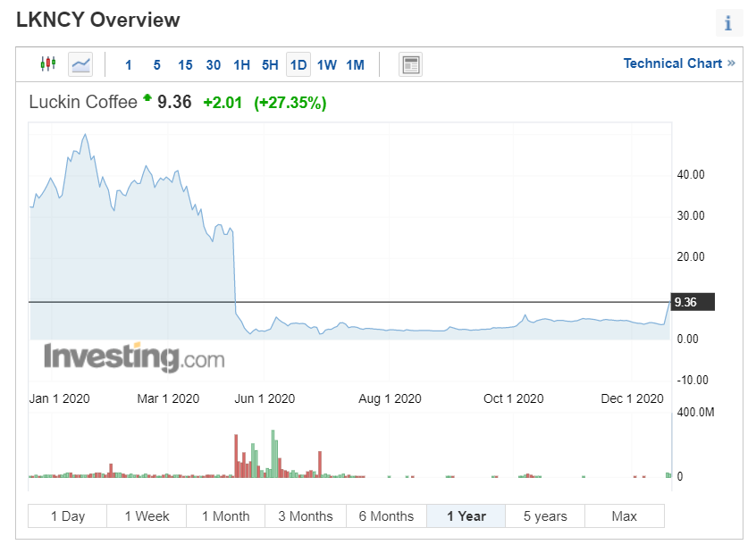Switch to candlestick chart type
This screenshot has height=553, width=756.
[48, 63]
